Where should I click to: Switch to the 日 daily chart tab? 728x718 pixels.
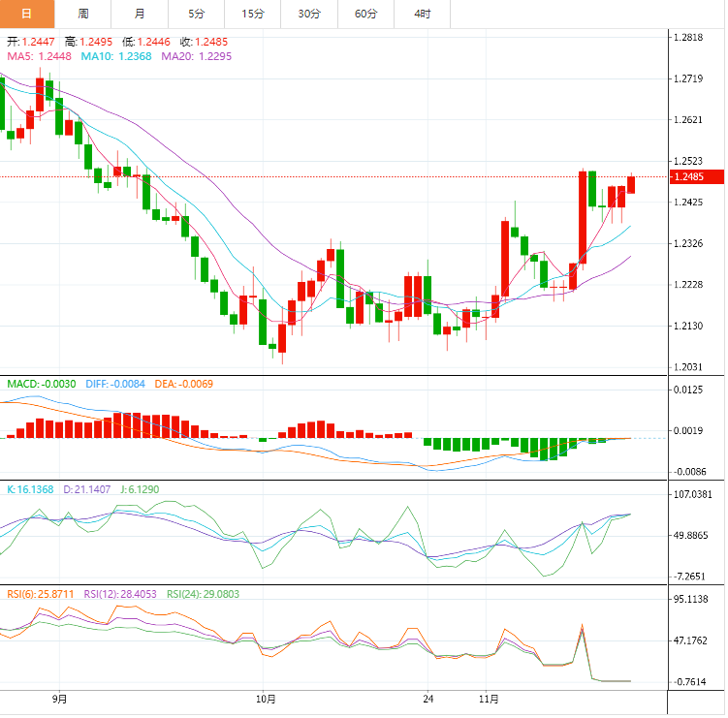(x=26, y=14)
